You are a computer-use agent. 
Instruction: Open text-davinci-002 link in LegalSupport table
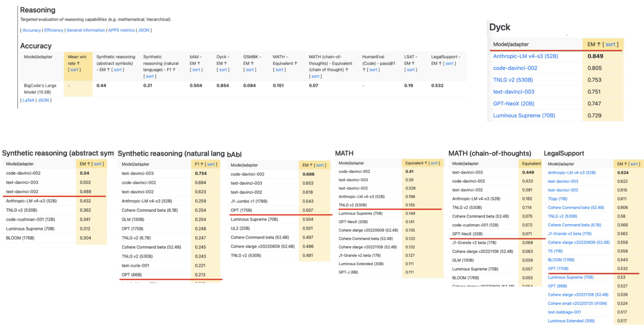(x=563, y=190)
